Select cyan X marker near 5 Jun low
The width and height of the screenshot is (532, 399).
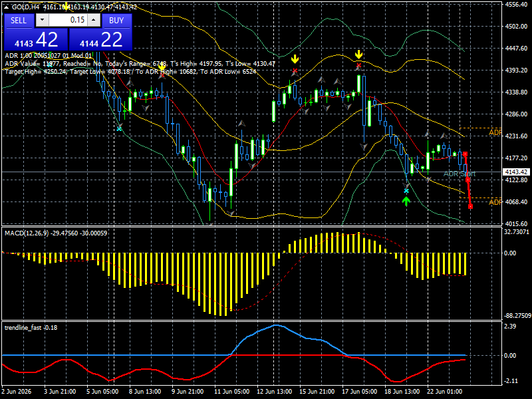pyautogui.click(x=119, y=128)
